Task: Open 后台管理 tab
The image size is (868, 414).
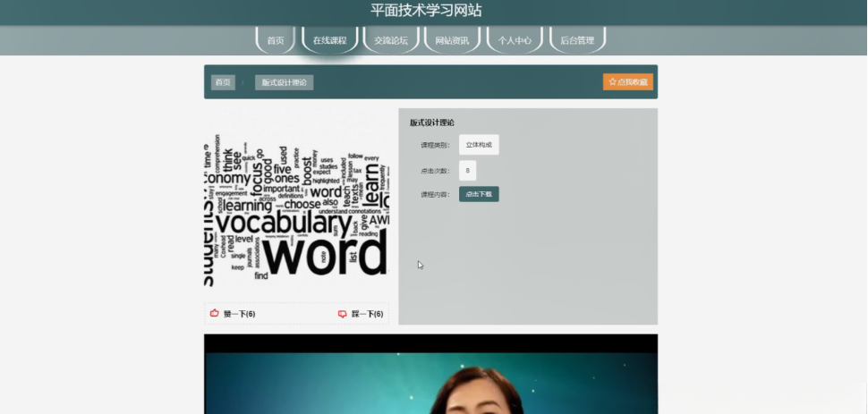Action: pos(577,40)
